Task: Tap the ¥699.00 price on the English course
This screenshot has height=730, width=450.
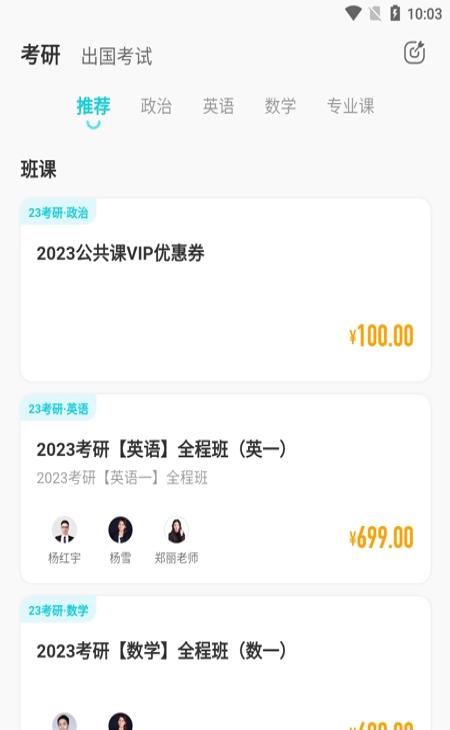Action: 381,537
